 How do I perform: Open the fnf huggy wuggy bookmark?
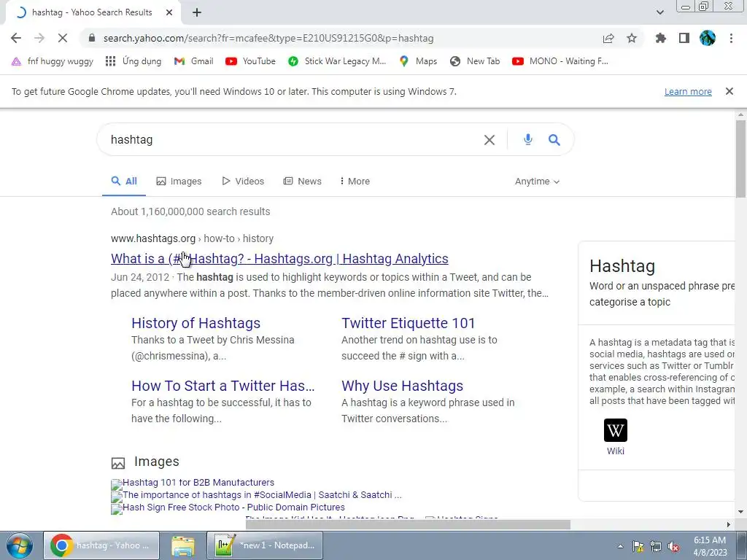(x=53, y=61)
